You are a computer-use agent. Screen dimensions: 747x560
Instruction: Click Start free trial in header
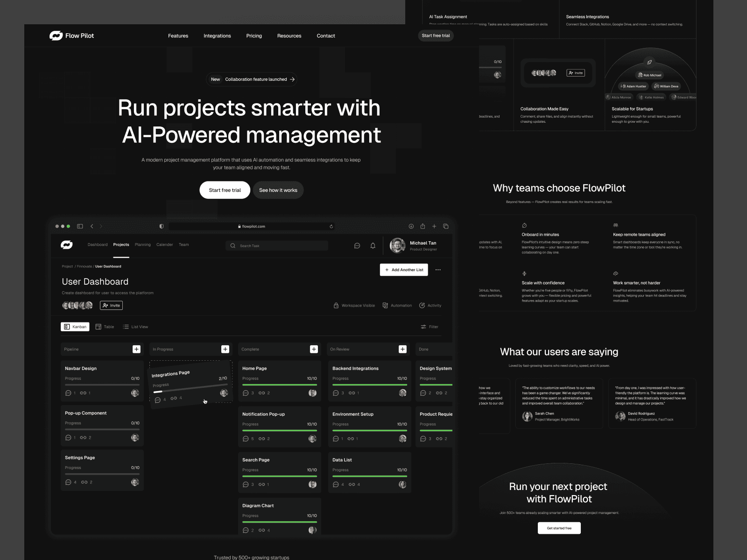tap(436, 35)
